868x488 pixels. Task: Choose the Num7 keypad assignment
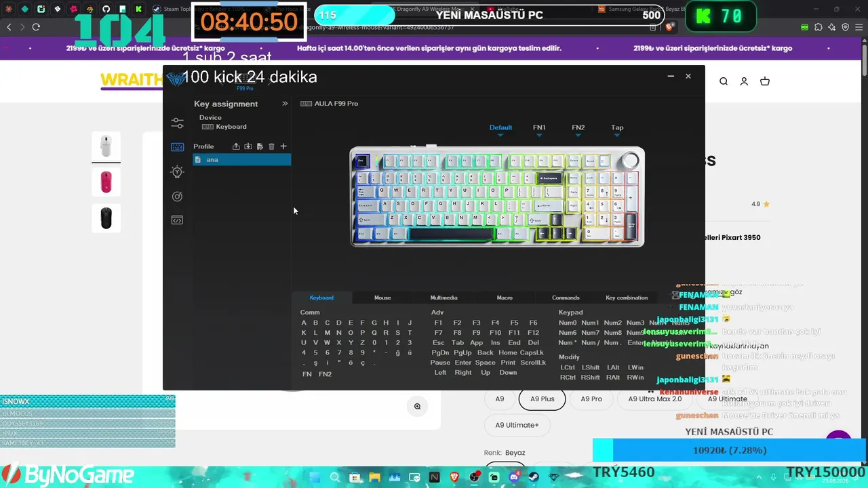[x=591, y=333]
